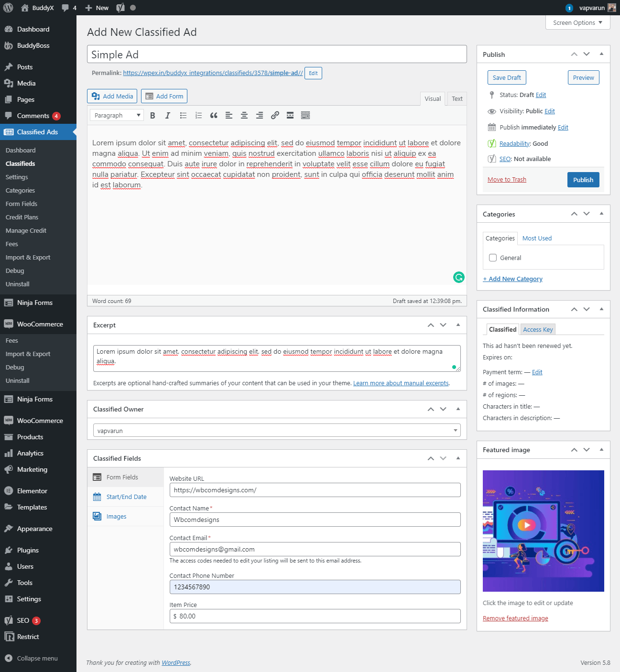
Task: Insert a numbered list
Action: [198, 115]
